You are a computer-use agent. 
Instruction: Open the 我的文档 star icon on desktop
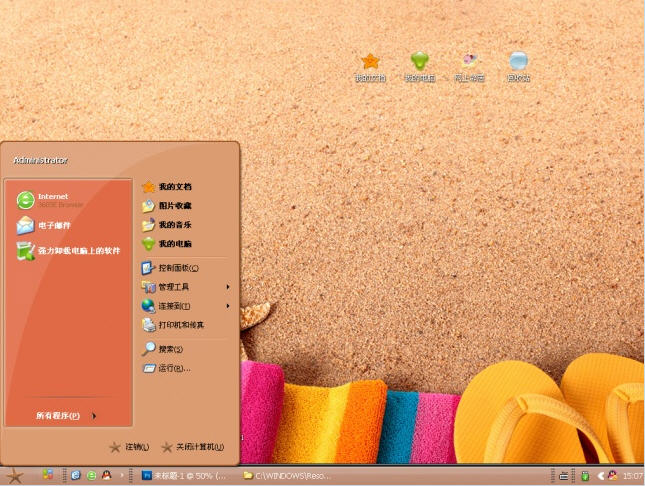(x=370, y=67)
